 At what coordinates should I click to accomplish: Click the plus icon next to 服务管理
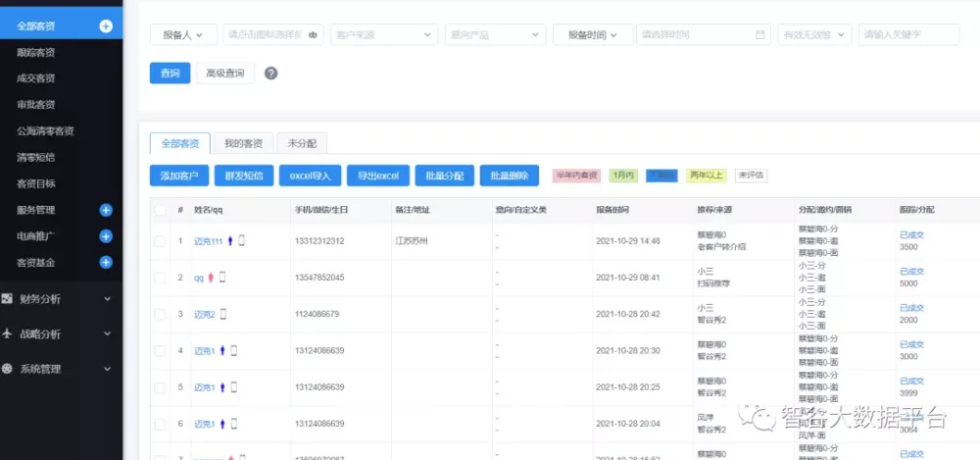(106, 210)
